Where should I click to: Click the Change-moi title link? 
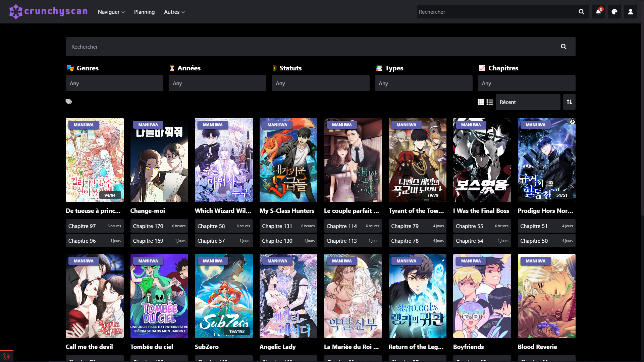[x=148, y=210]
